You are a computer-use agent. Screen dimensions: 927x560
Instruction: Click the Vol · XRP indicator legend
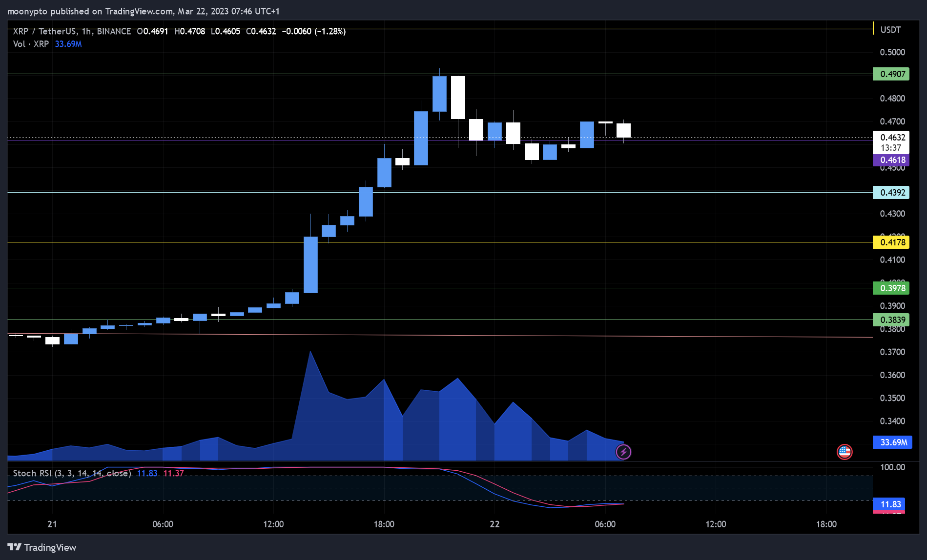[x=31, y=44]
